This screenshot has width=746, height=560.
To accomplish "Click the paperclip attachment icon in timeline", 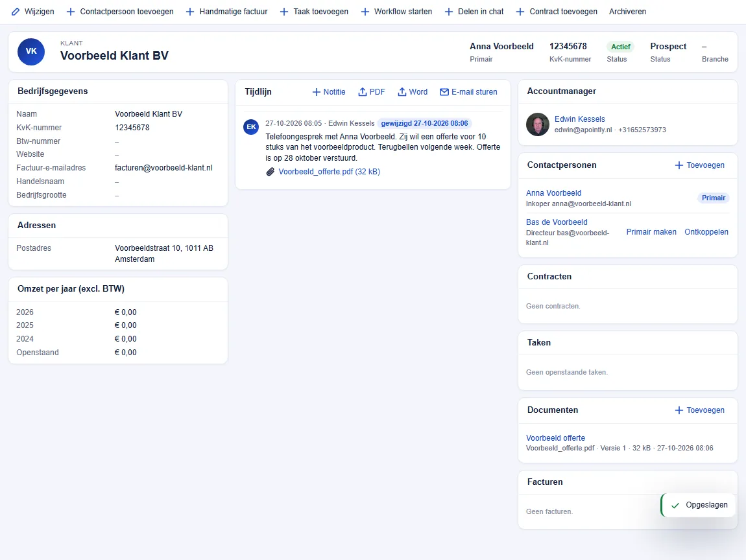I will pyautogui.click(x=271, y=172).
